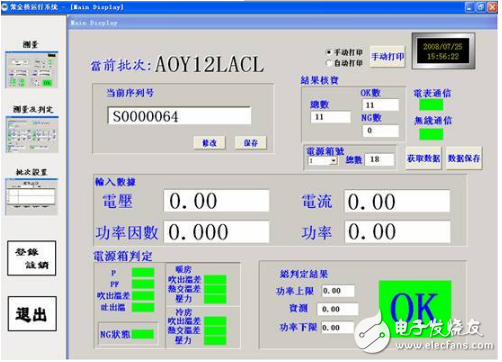
Task: Click the 数据保存 save data button
Action: click(464, 158)
